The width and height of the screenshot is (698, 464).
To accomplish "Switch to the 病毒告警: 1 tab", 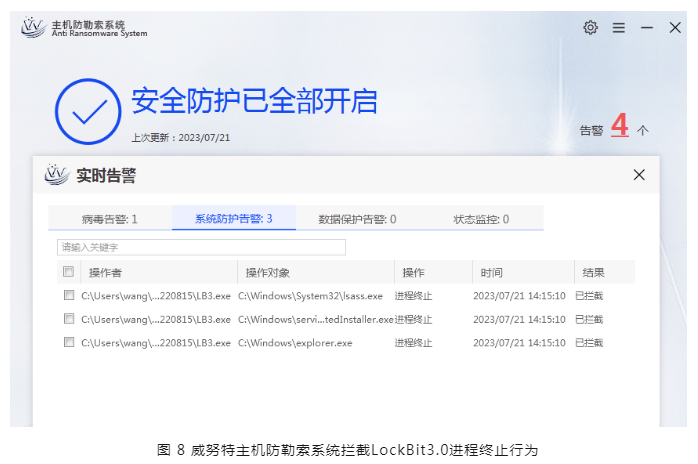I will click(110, 218).
